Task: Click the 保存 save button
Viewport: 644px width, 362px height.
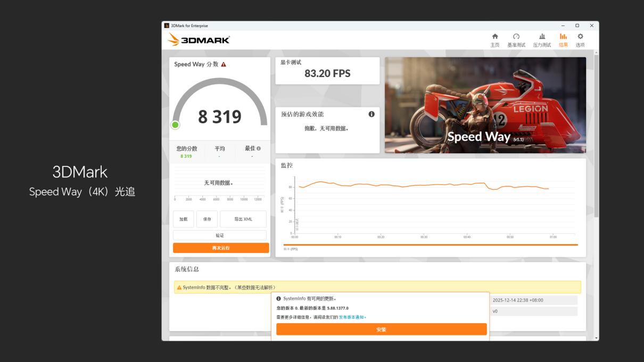Action: (x=207, y=219)
